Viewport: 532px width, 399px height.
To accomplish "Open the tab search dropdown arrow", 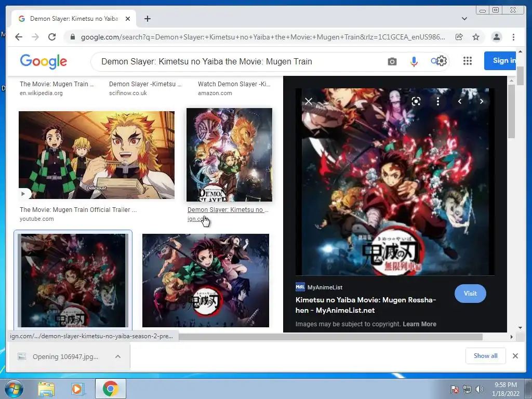I will pos(464,19).
